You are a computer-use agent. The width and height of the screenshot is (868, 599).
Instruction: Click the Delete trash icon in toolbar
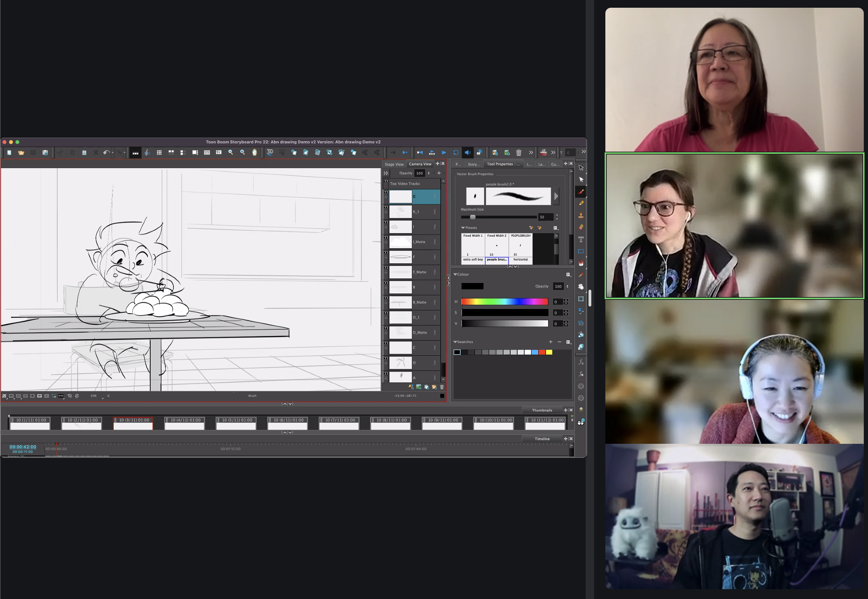coord(519,152)
